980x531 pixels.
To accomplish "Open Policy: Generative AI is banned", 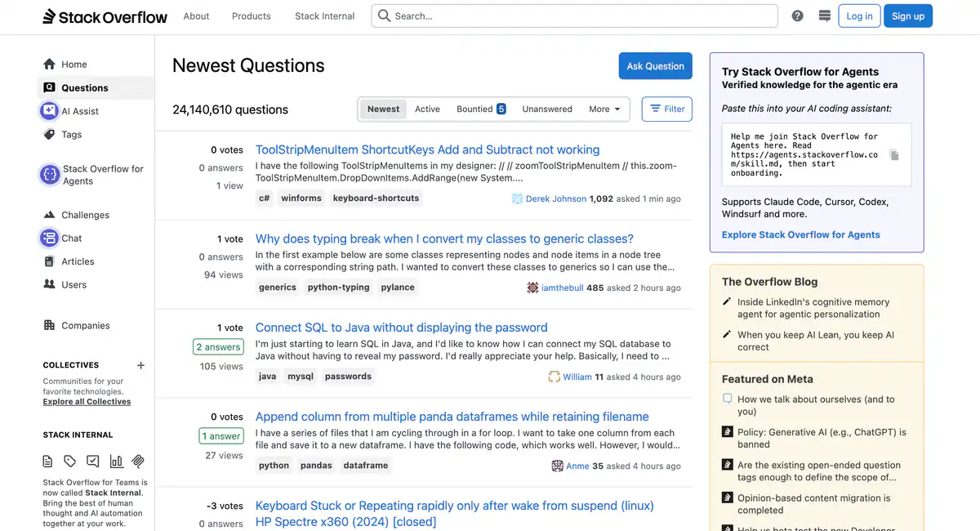I will [x=822, y=438].
